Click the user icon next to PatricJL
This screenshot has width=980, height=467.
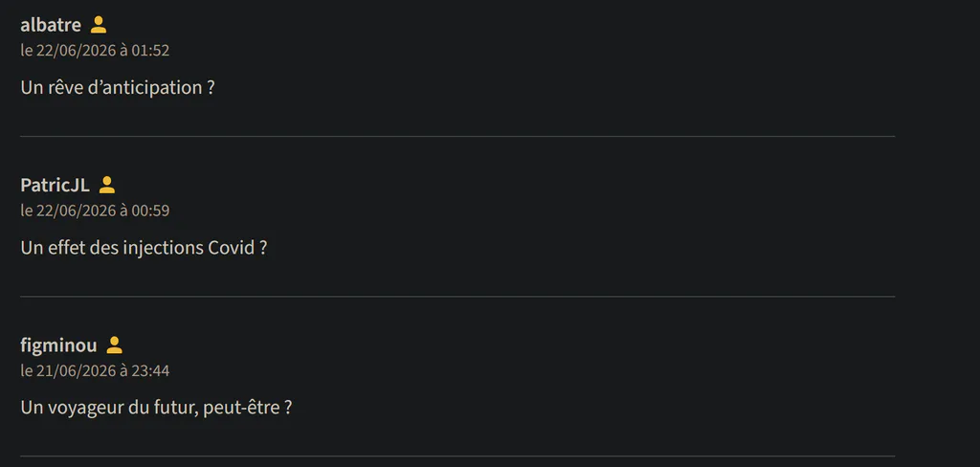107,185
